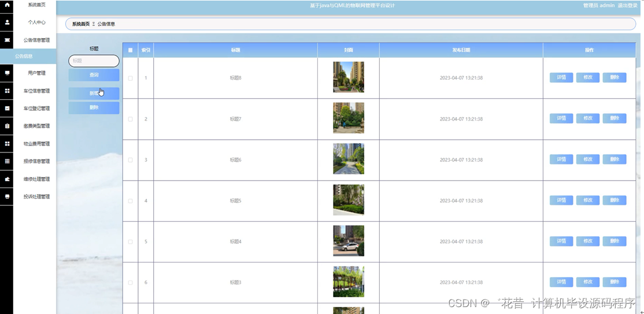Click 删除 for row 标题6
This screenshot has height=314, width=644.
[615, 159]
